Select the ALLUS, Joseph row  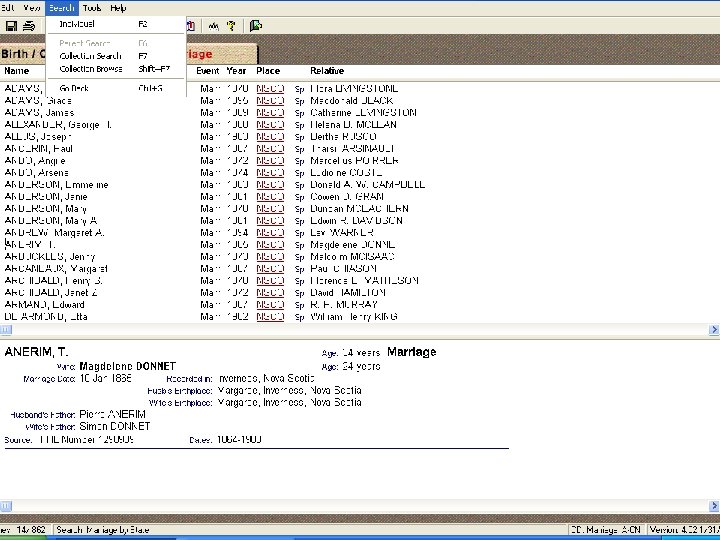[x=38, y=137]
